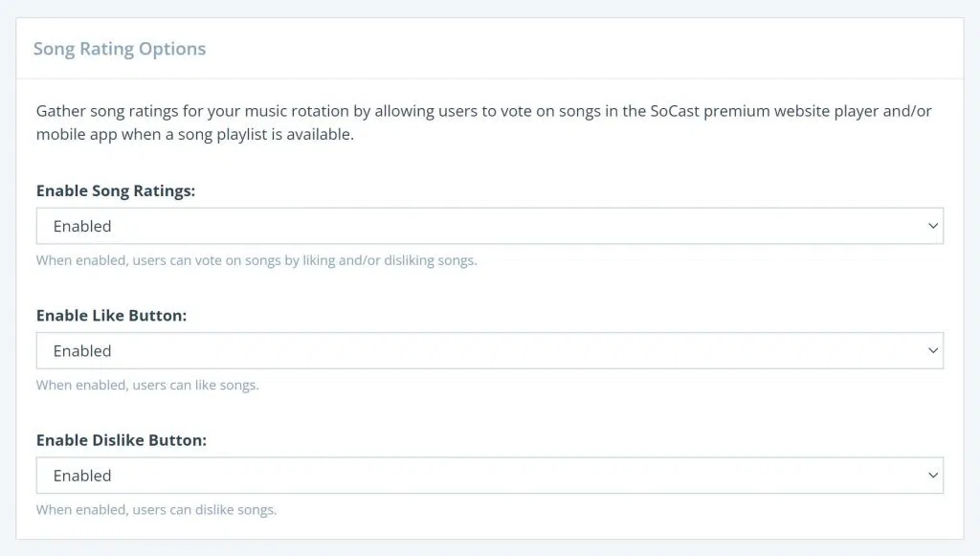Click the 'Enable Like Button:' field label
Screen dimensions: 980x556
tap(111, 315)
